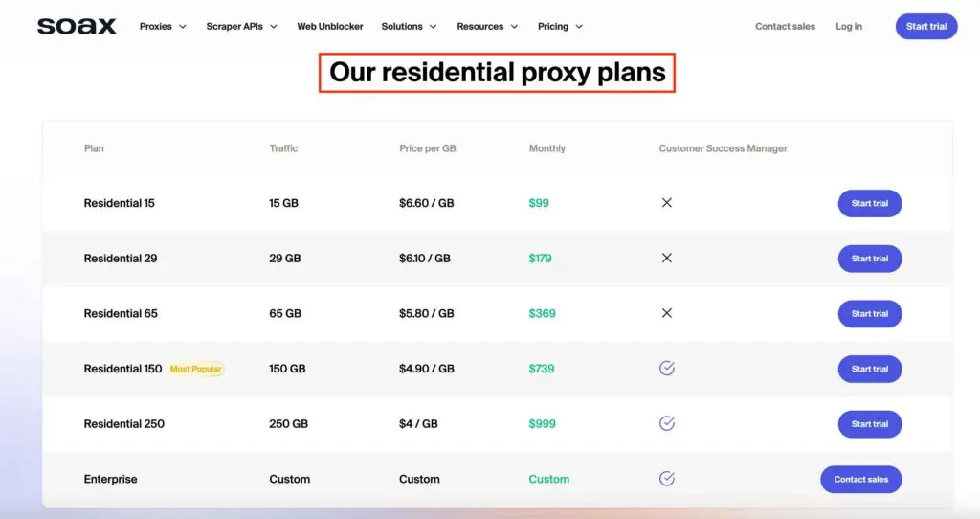Screen dimensions: 980x519
Task: Expand the Pricing dropdown
Action: coord(560,26)
